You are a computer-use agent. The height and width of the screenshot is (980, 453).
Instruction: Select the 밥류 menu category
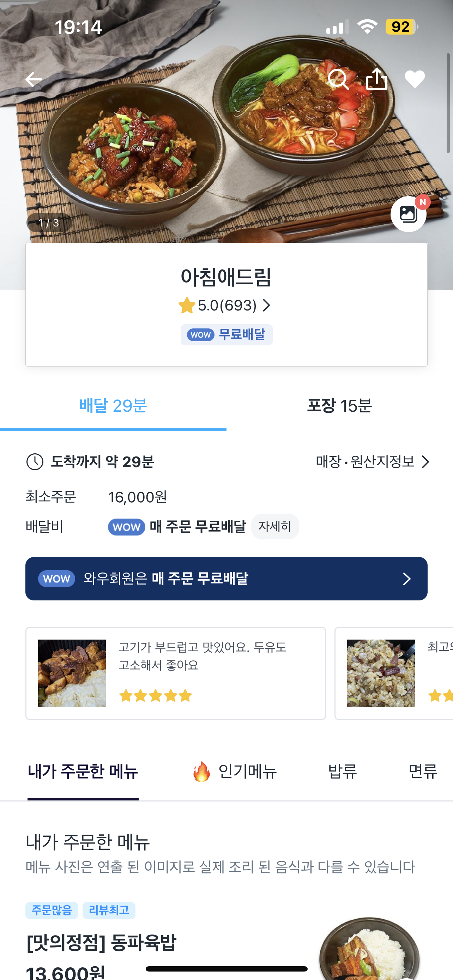tap(342, 772)
